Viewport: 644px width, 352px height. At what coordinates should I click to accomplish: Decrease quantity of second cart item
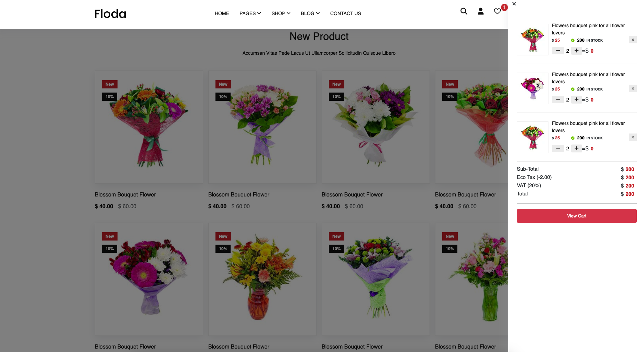pyautogui.click(x=558, y=99)
